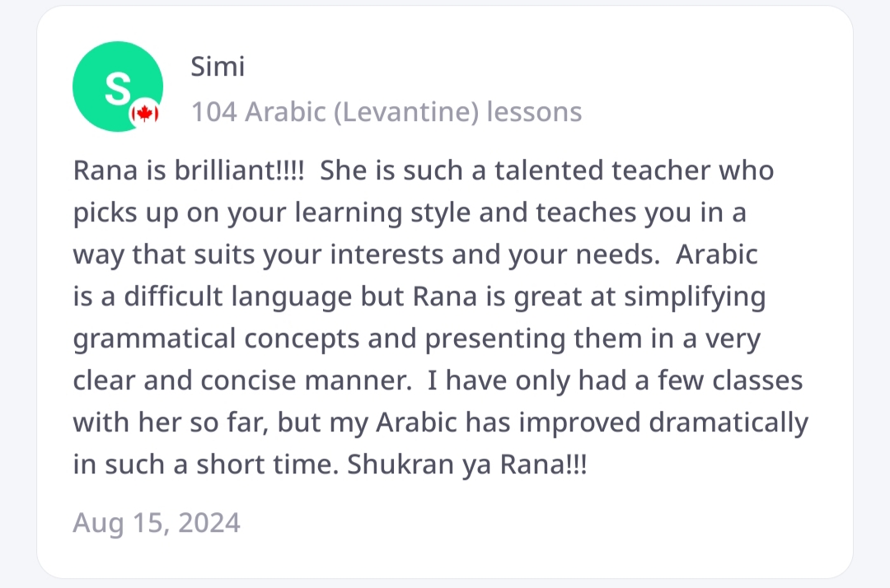Viewport: 890px width, 588px height.
Task: Click "104 Arabic (Levantine) lessons" subtitle
Action: coord(386,112)
